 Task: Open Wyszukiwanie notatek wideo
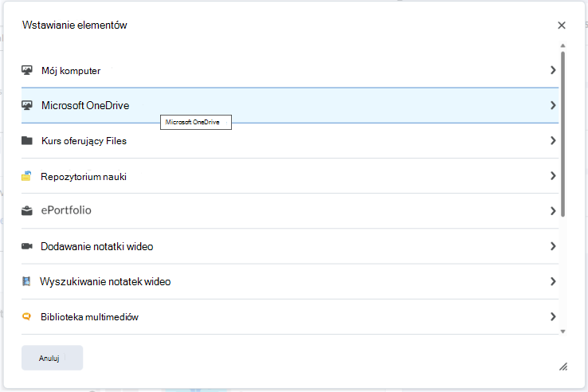tap(290, 282)
